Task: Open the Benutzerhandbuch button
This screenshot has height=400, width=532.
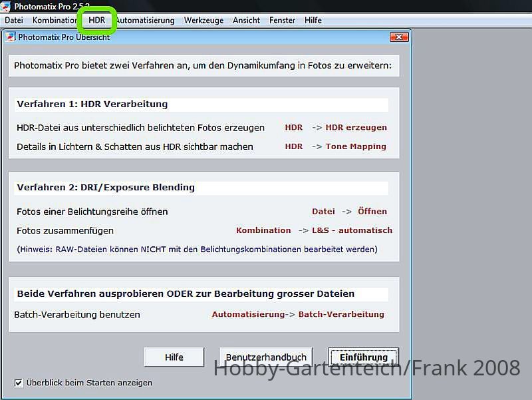Action: click(x=266, y=357)
